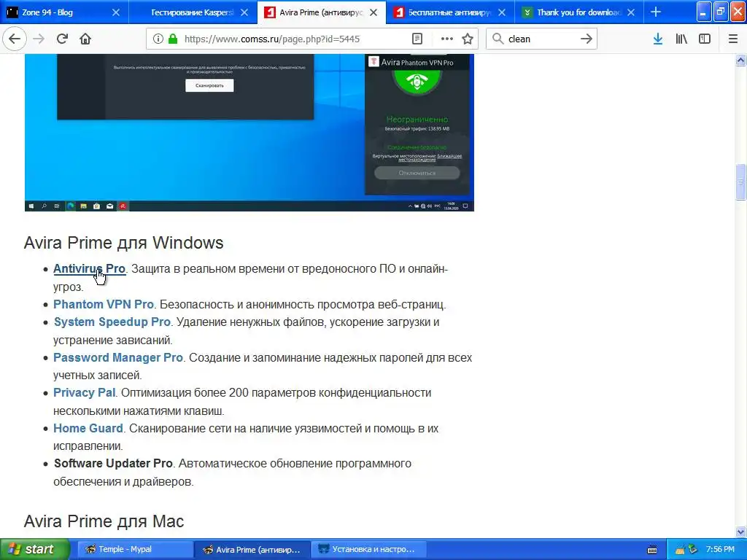Switch to Avira Prime taskbar window
747x560 pixels.
click(252, 549)
